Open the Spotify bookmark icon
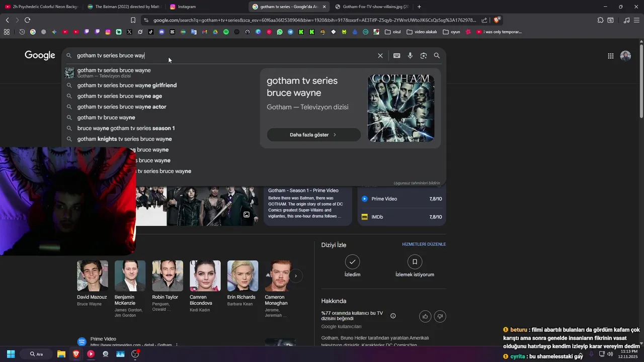Viewport: 644px width, 362px height. [x=226, y=32]
